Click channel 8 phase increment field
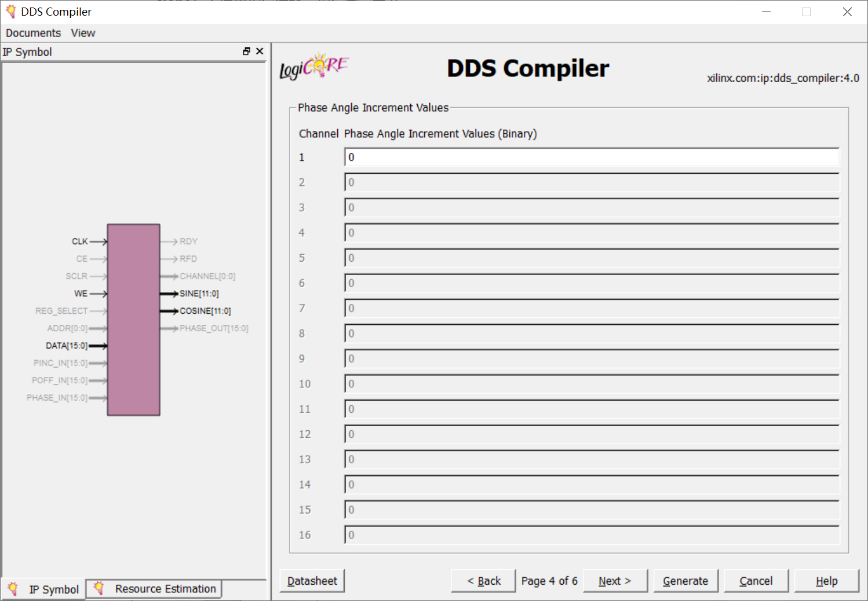The width and height of the screenshot is (868, 601). 592,334
